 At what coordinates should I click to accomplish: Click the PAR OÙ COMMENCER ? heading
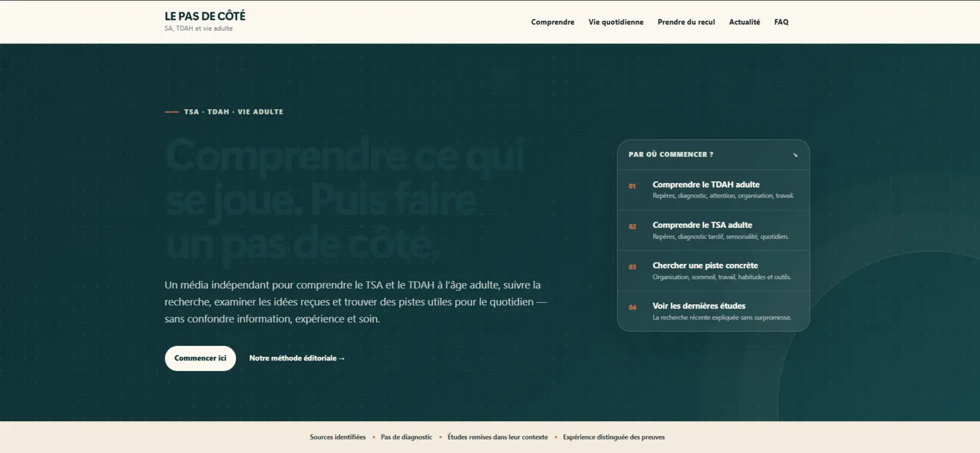point(671,155)
